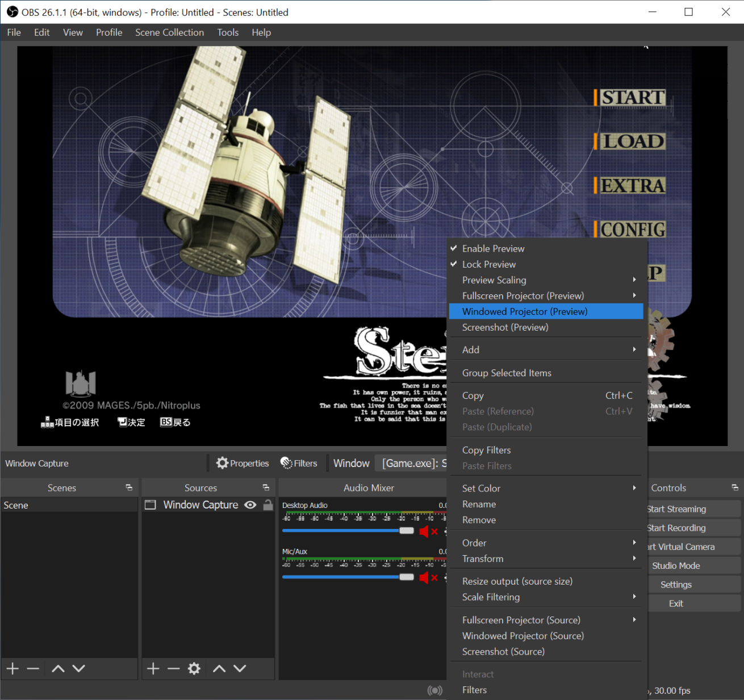
Task: Pop out the Scenes dock panel
Action: pos(129,488)
